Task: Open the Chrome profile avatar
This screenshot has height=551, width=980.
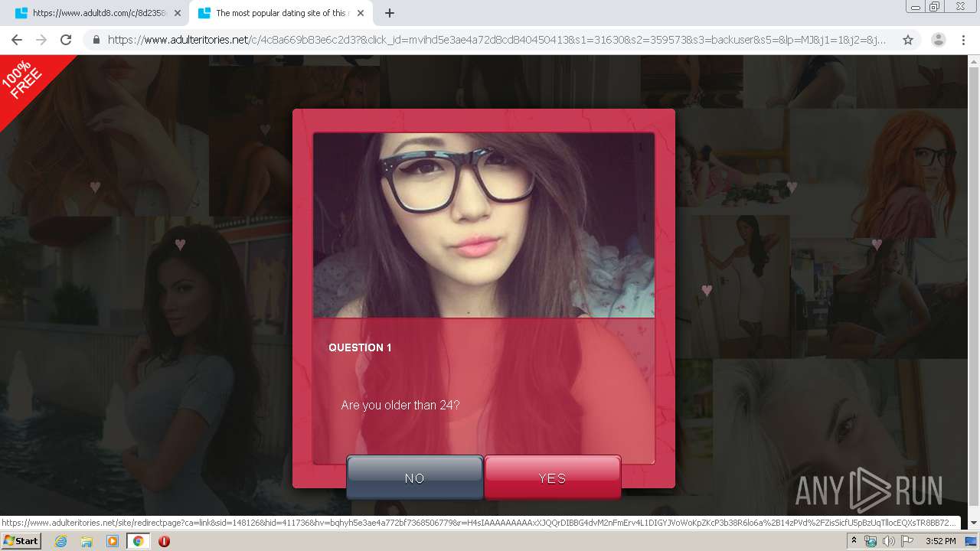Action: pyautogui.click(x=938, y=40)
